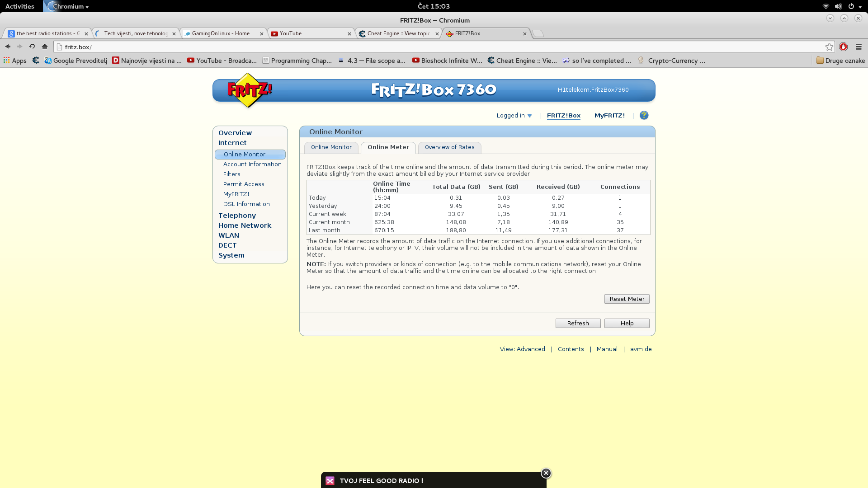
Task: Open the YouTube - Broadca... bookmark
Action: [222, 61]
